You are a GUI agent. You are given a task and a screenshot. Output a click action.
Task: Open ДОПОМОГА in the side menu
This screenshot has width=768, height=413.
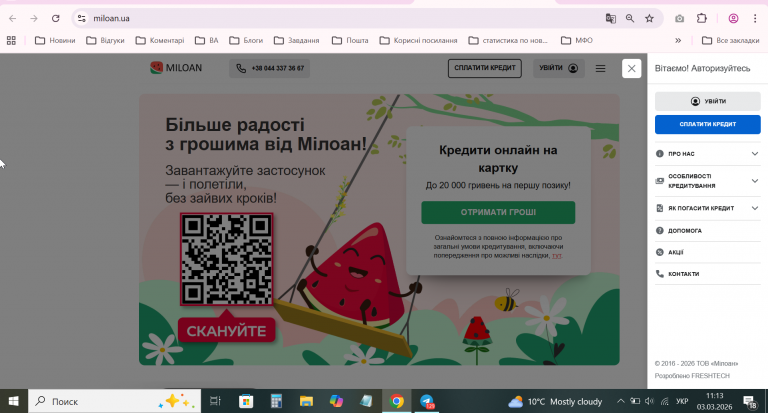point(707,230)
